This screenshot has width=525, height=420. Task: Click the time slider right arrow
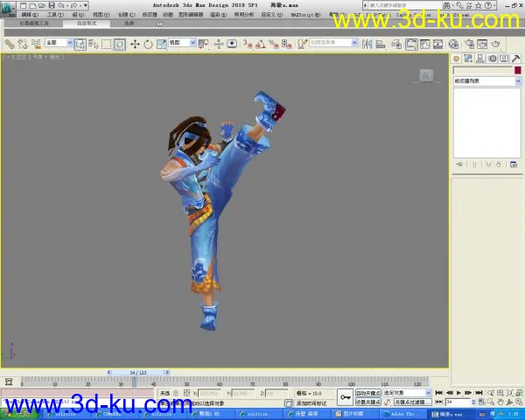coord(167,373)
